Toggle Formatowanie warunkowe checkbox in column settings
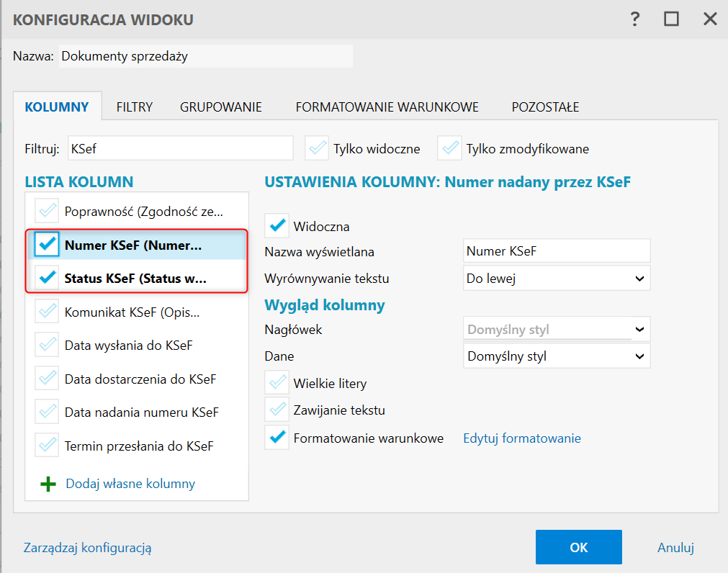 click(277, 438)
